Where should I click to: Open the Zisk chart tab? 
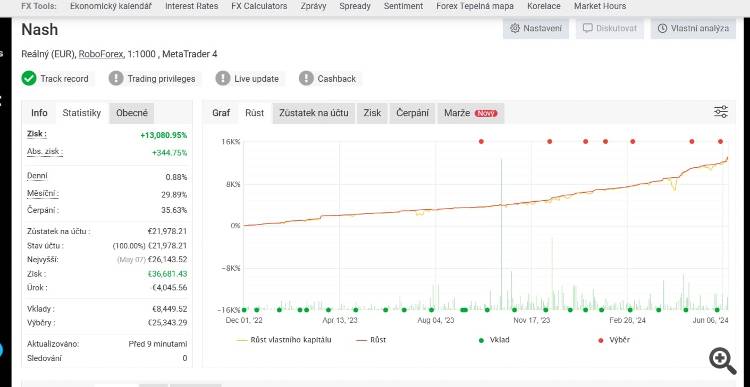pyautogui.click(x=372, y=113)
